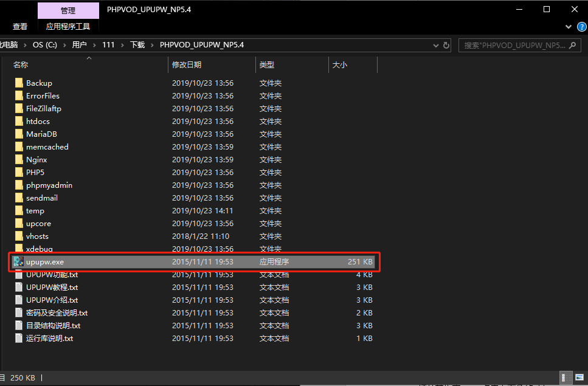
Task: Select the FileZillaftp folder icon
Action: point(19,108)
